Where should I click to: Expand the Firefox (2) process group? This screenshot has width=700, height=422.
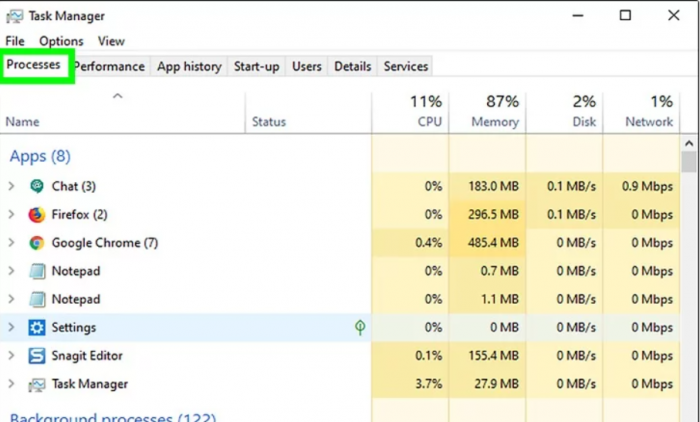pyautogui.click(x=11, y=214)
